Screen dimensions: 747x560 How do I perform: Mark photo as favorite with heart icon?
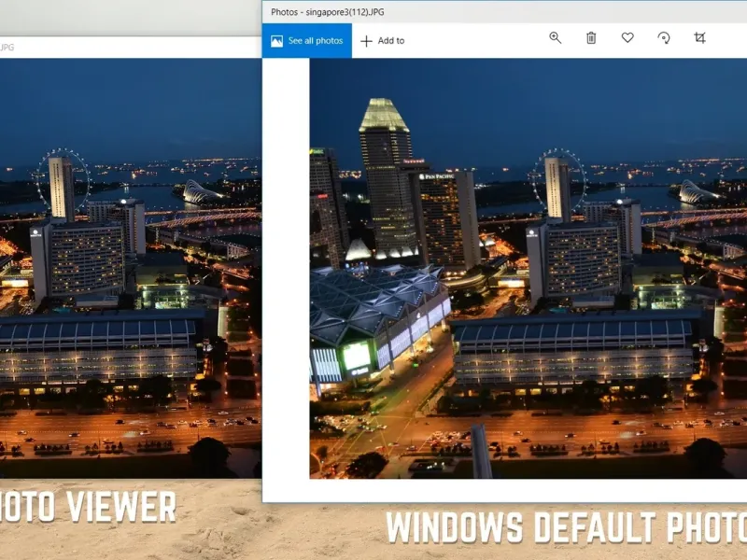pyautogui.click(x=627, y=37)
